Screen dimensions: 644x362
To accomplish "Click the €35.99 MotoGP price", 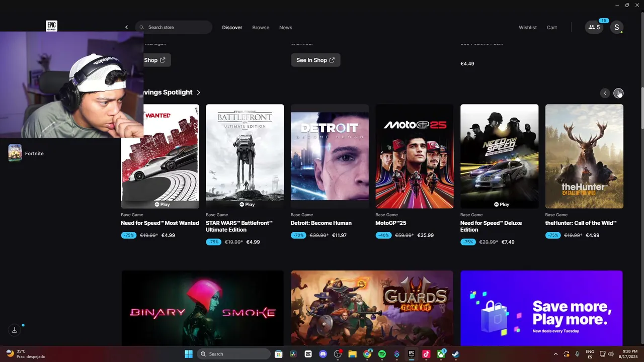I will (x=425, y=235).
